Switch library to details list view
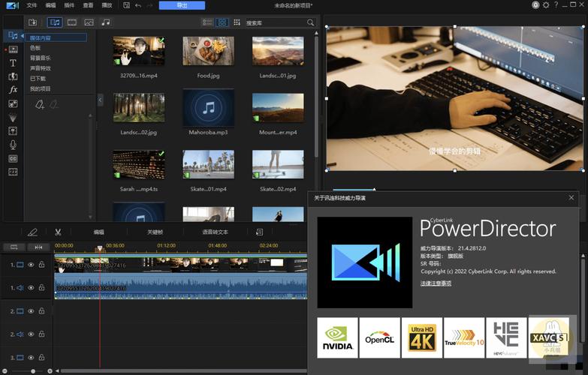The image size is (588, 375). pos(207,22)
